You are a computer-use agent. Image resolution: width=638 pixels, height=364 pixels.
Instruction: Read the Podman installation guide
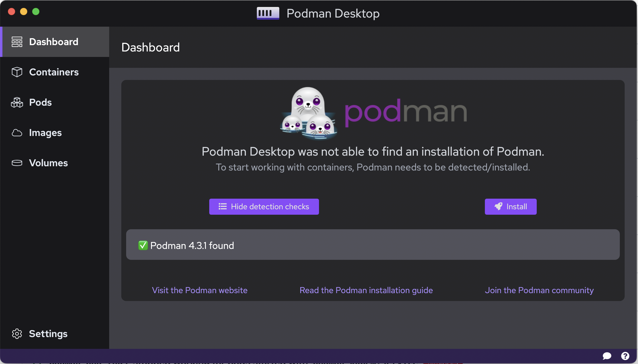(366, 290)
